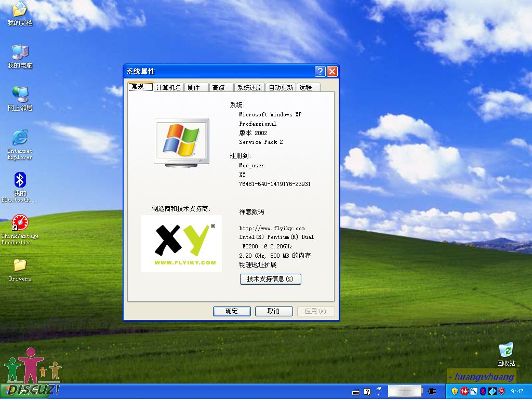
Task: Click the 技术支持信息 button
Action: 270,279
